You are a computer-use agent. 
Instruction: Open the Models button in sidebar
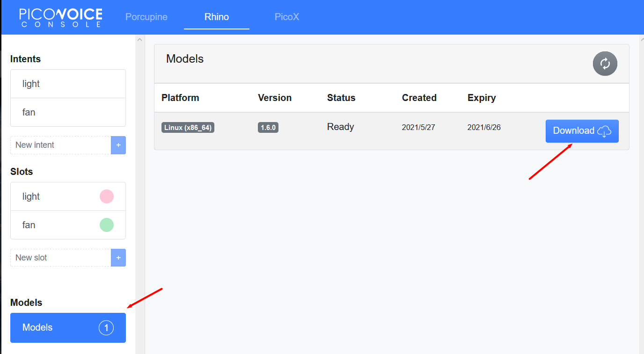pos(68,328)
